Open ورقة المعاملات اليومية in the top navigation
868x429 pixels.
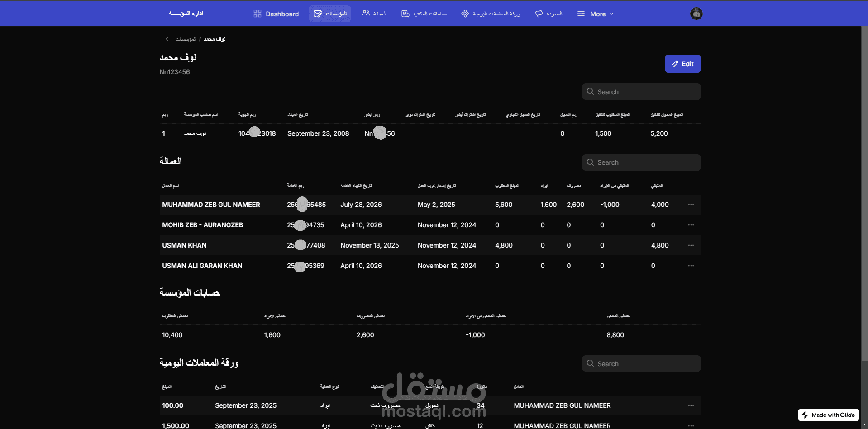point(491,14)
